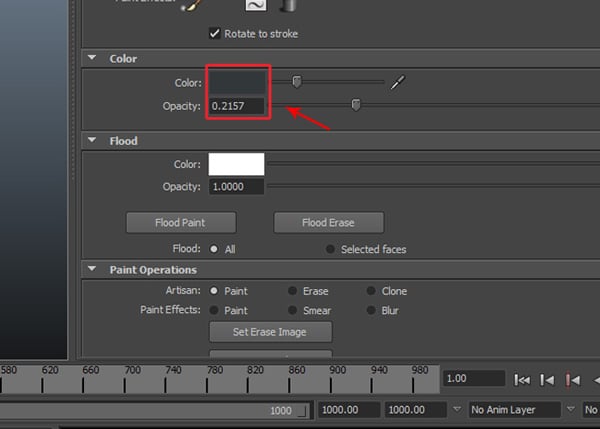Enable the Rotate to stroke checkbox
The width and height of the screenshot is (600, 429).
214,33
